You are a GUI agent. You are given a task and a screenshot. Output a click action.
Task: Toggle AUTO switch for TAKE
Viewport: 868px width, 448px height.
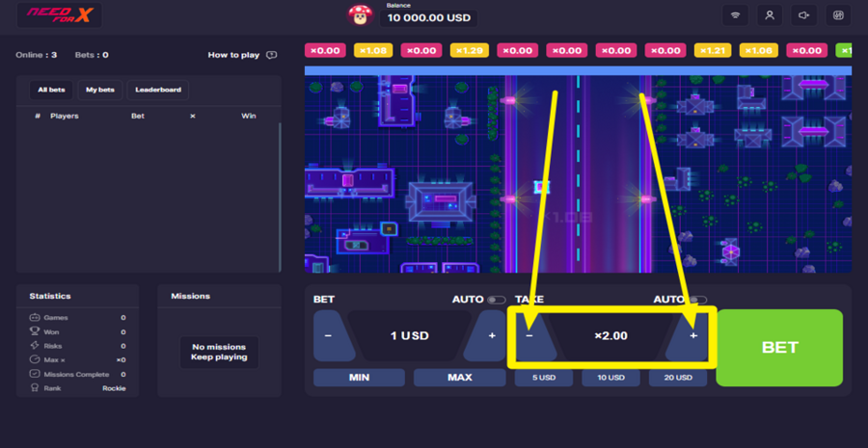point(697,300)
